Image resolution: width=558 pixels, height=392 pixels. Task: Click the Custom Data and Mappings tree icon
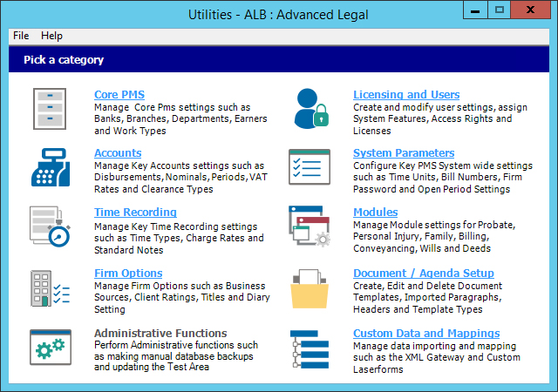point(310,347)
